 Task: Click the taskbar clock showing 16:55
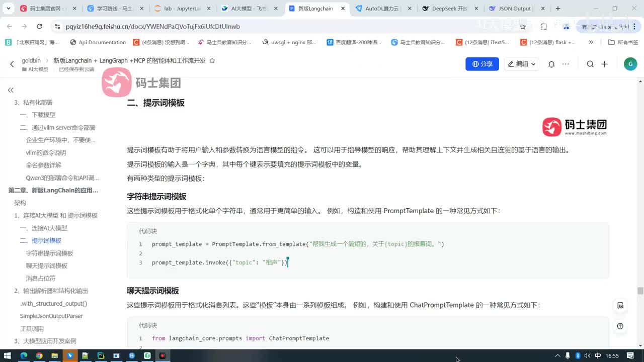click(x=612, y=355)
